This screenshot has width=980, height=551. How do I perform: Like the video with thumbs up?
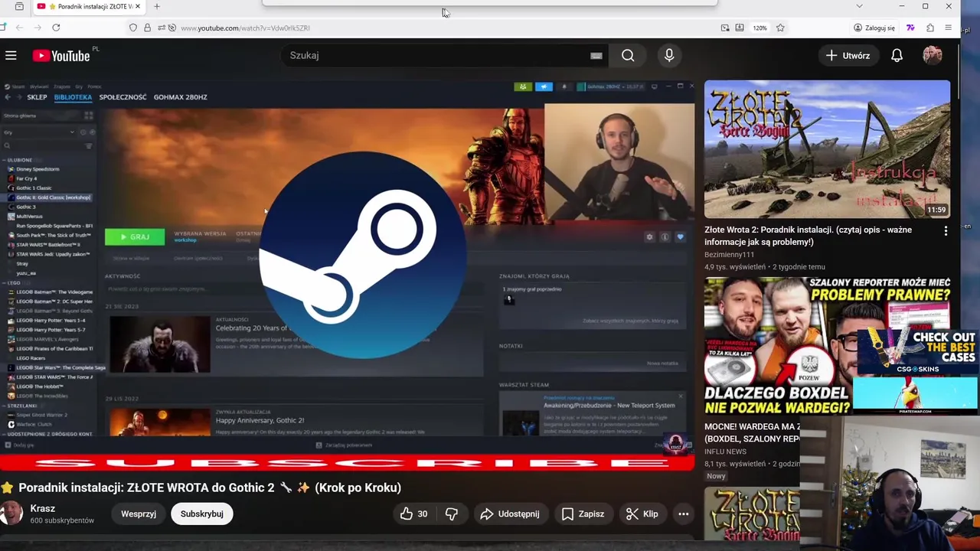(413, 514)
